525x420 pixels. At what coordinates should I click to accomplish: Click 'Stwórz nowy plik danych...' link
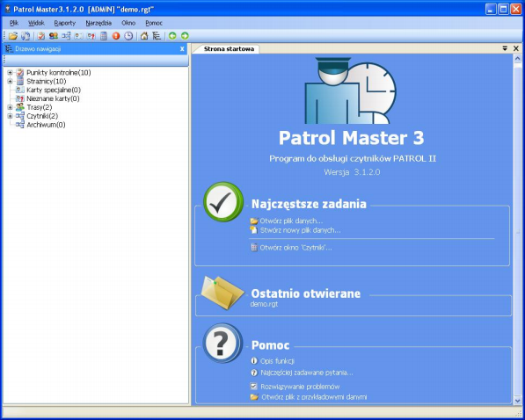click(x=301, y=230)
